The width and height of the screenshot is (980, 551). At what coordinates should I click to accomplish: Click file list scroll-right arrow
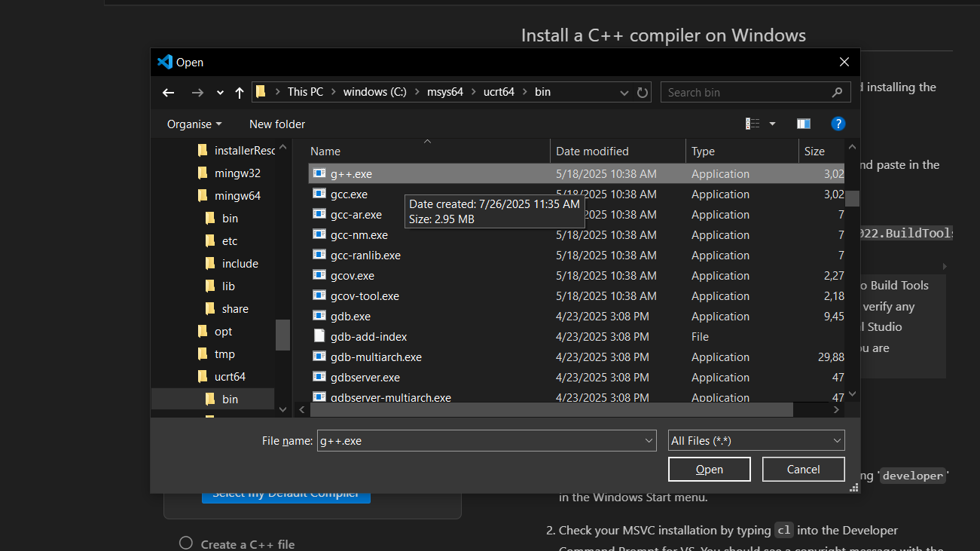tap(836, 409)
